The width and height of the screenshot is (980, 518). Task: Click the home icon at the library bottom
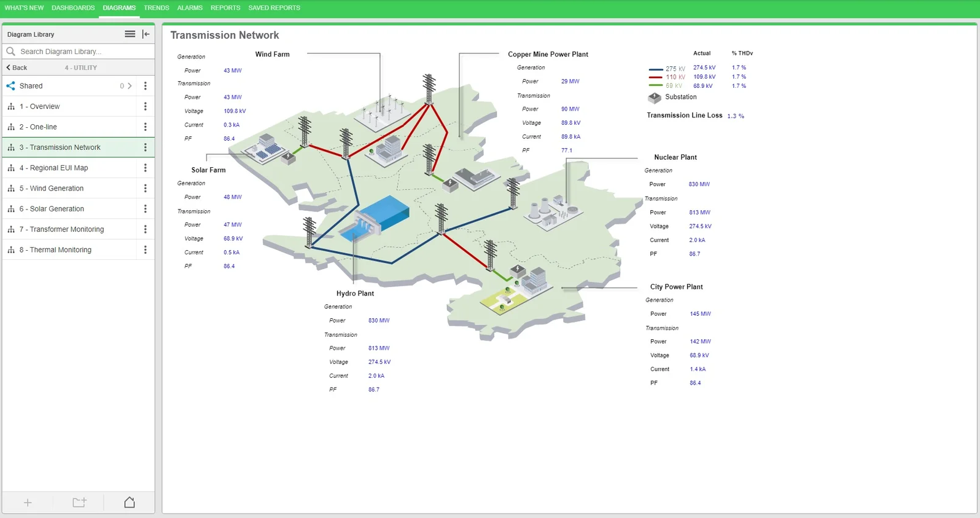[130, 502]
